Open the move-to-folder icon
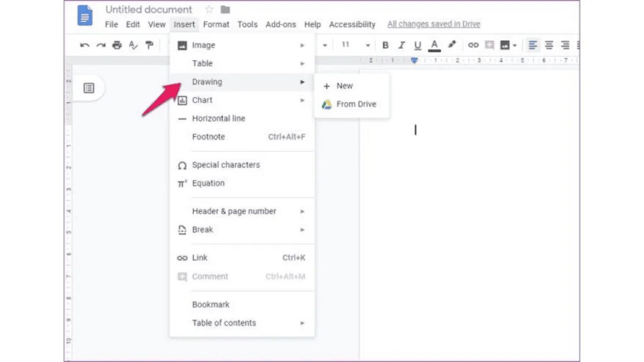 [225, 9]
